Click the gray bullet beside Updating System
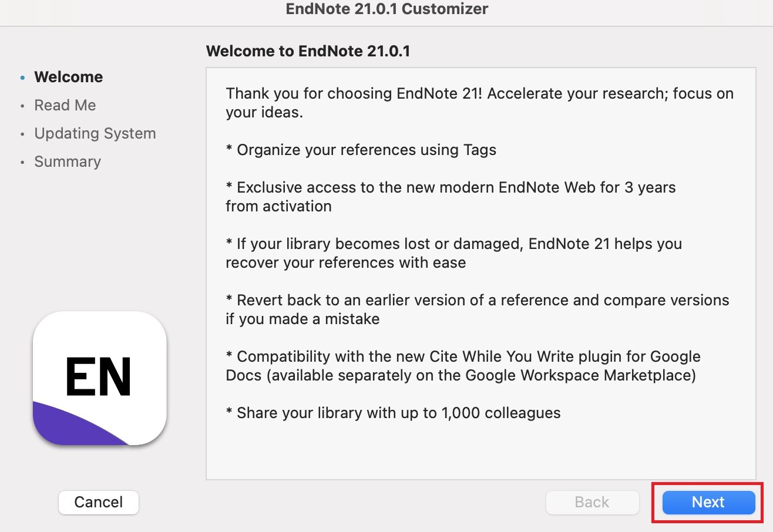The height and width of the screenshot is (532, 773). [x=22, y=134]
